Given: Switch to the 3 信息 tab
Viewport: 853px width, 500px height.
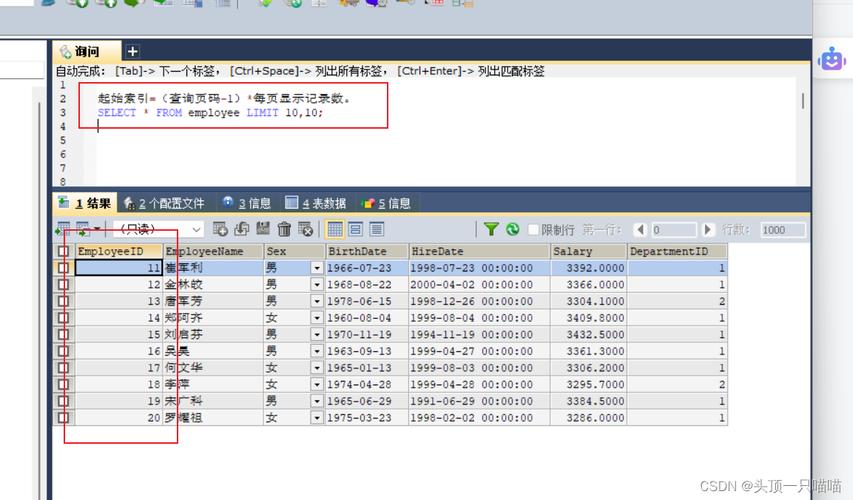Looking at the screenshot, I should click(247, 203).
